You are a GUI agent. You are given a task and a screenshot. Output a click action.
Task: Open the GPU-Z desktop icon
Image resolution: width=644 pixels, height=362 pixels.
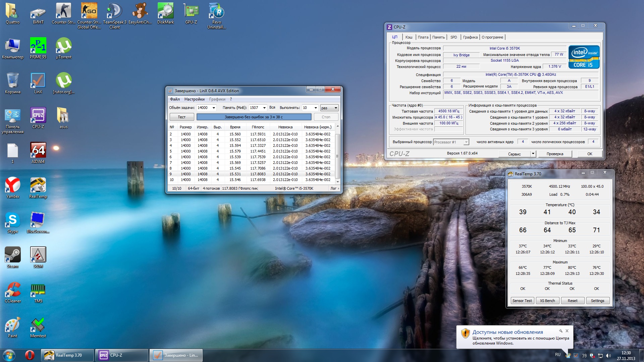(191, 12)
